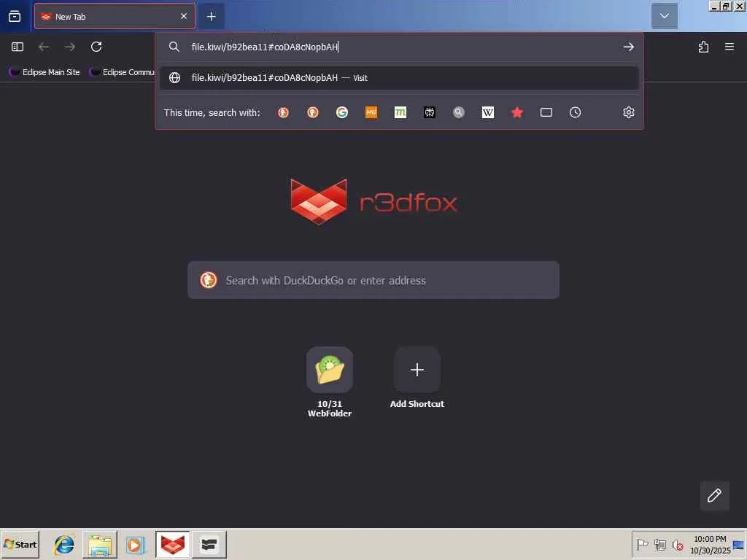
Task: Click the globe icon in the suggestion row
Action: pos(175,77)
